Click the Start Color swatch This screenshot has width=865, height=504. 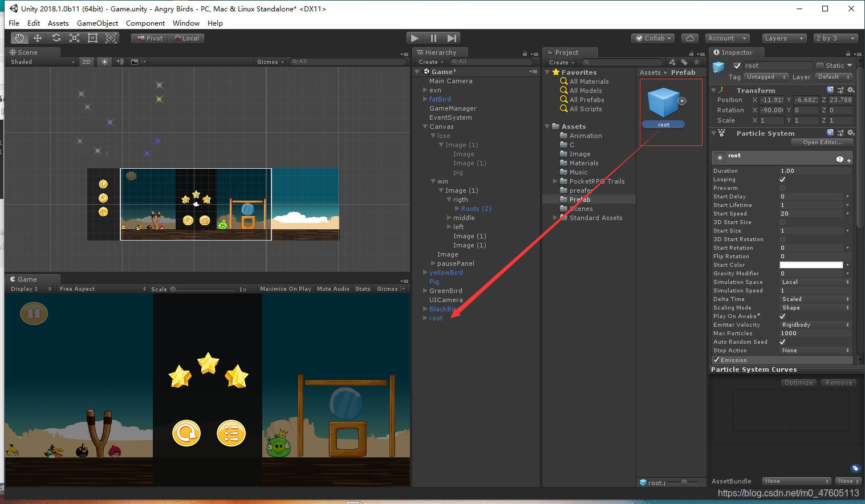(811, 265)
